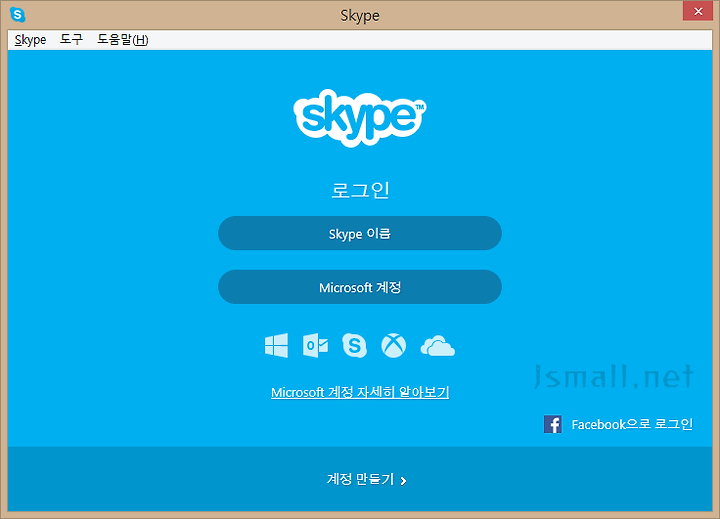Open the 도구 menu
Screen dimensions: 720x519
pos(71,39)
